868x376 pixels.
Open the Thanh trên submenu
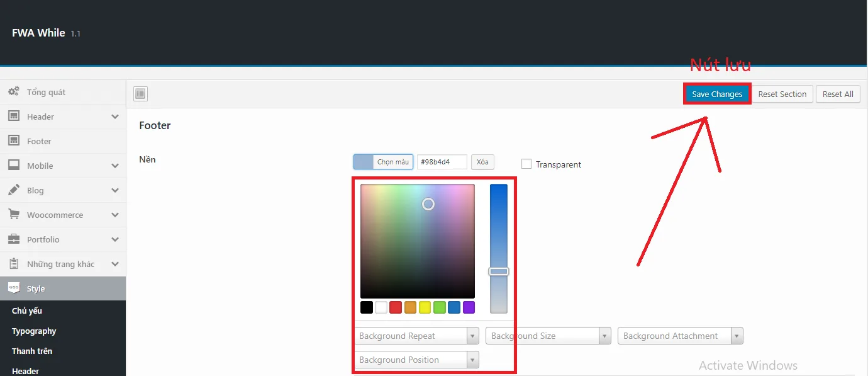(x=32, y=351)
